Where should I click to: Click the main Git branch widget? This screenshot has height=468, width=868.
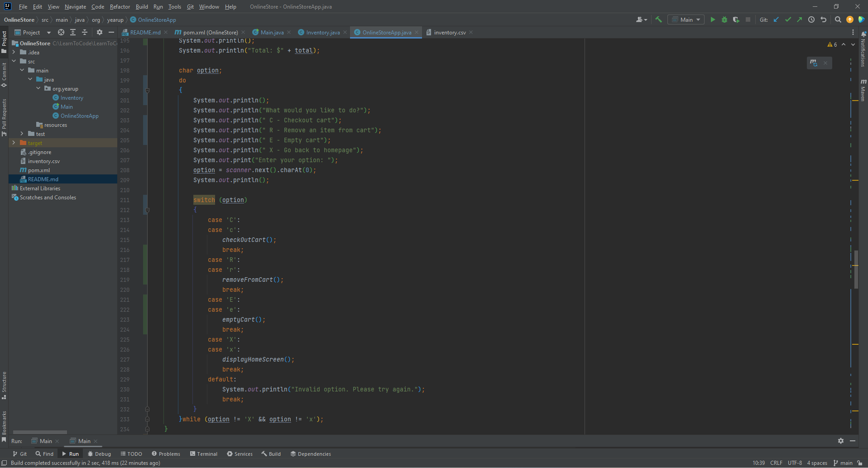pos(843,463)
